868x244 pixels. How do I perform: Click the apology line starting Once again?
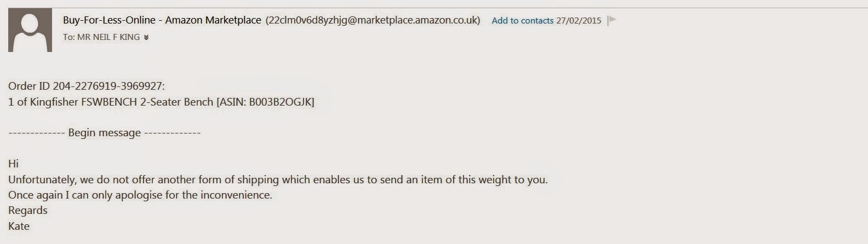coord(140,195)
